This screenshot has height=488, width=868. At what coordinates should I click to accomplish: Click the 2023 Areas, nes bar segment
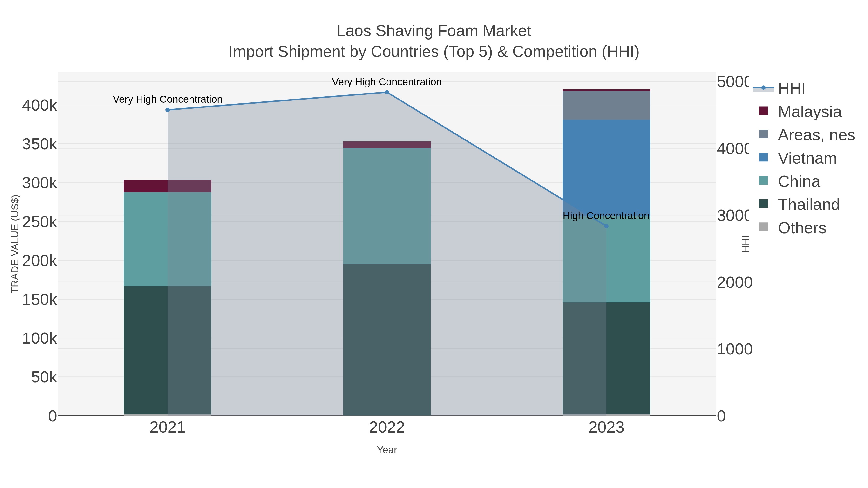click(x=606, y=105)
